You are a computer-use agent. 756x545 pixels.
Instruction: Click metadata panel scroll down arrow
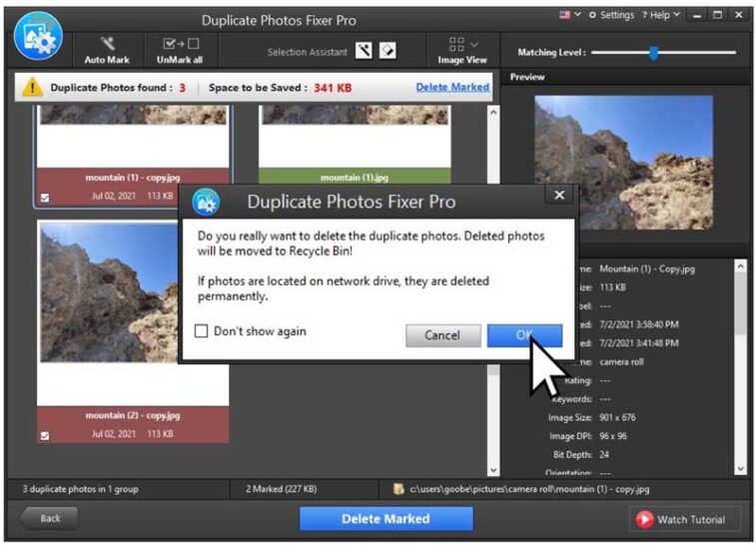(741, 468)
